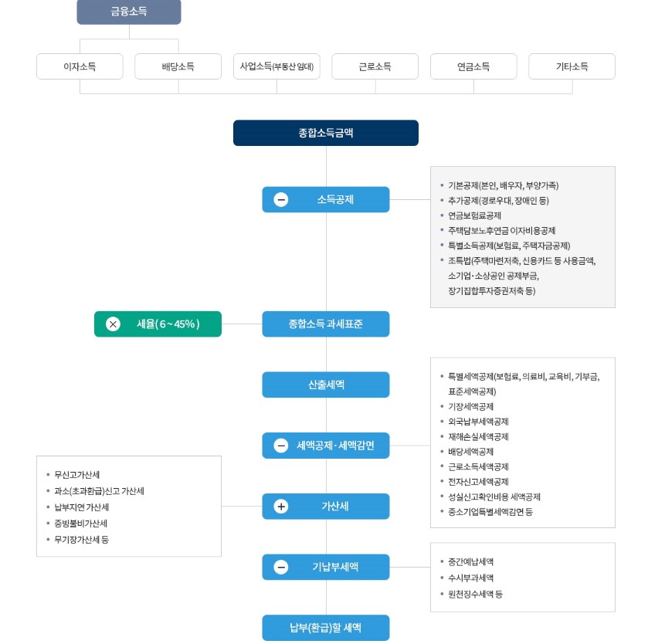The height and width of the screenshot is (644, 648).
Task: Click the plus icon on 가산세
Action: [x=281, y=507]
